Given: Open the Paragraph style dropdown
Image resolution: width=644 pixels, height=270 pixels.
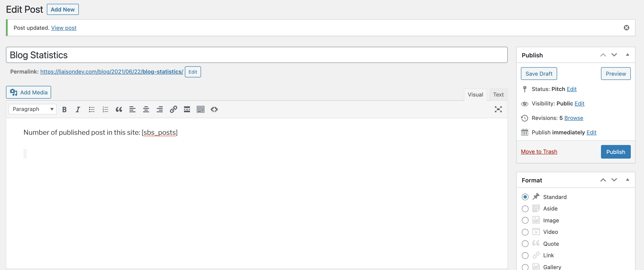Looking at the screenshot, I should coord(32,109).
